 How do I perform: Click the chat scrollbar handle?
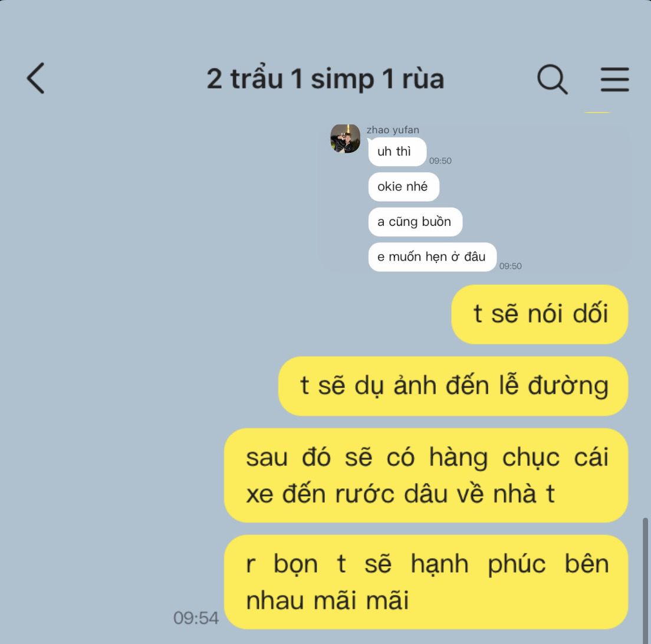pyautogui.click(x=645, y=580)
